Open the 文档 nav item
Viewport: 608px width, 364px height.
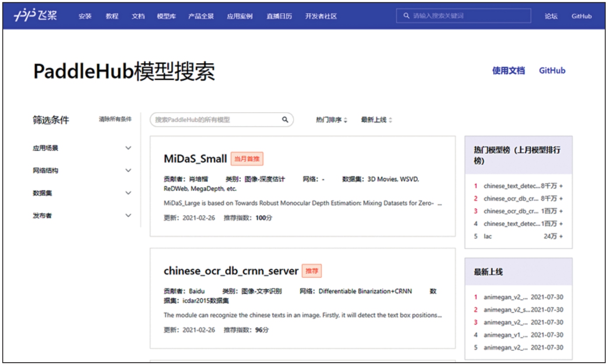click(x=138, y=16)
